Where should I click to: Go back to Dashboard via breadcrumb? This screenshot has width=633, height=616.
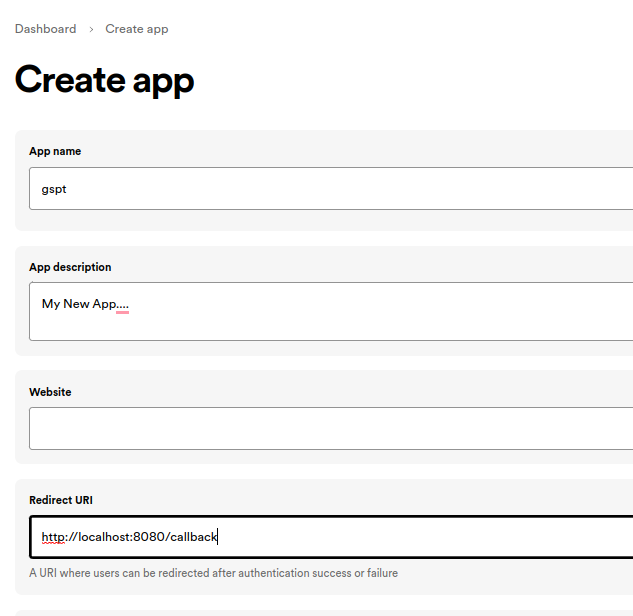[45, 29]
